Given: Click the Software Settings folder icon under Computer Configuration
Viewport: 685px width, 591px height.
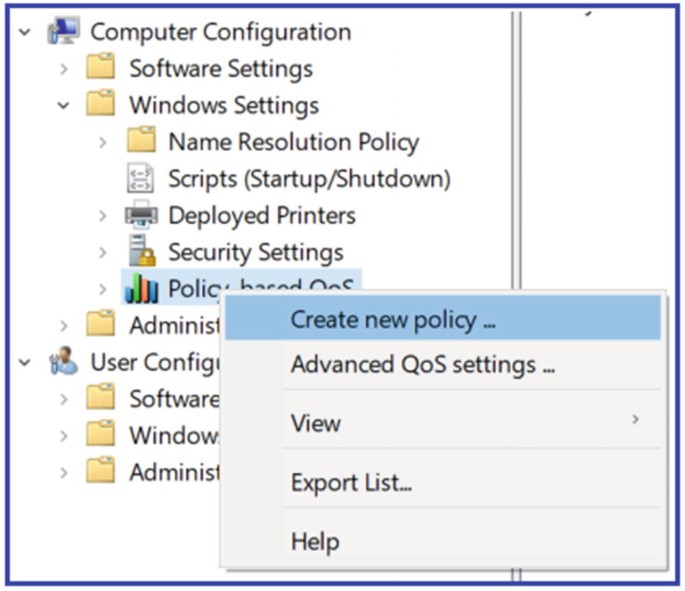Looking at the screenshot, I should [101, 68].
